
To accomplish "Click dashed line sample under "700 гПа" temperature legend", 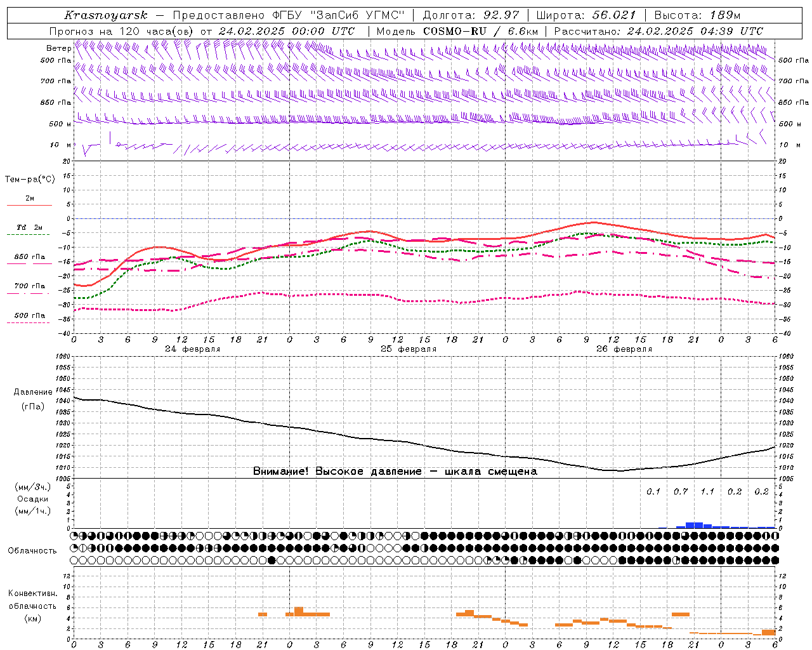I will pos(29,294).
